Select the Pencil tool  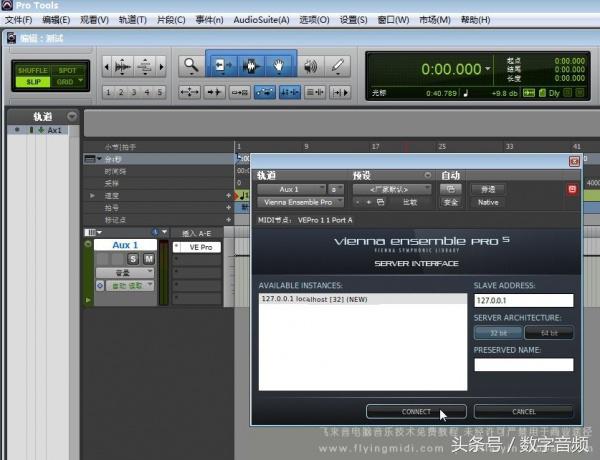click(x=338, y=66)
